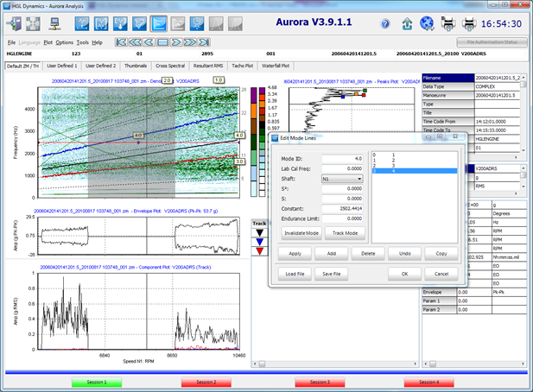The image size is (533, 392).
Task: Open the File menu
Action: tap(11, 42)
